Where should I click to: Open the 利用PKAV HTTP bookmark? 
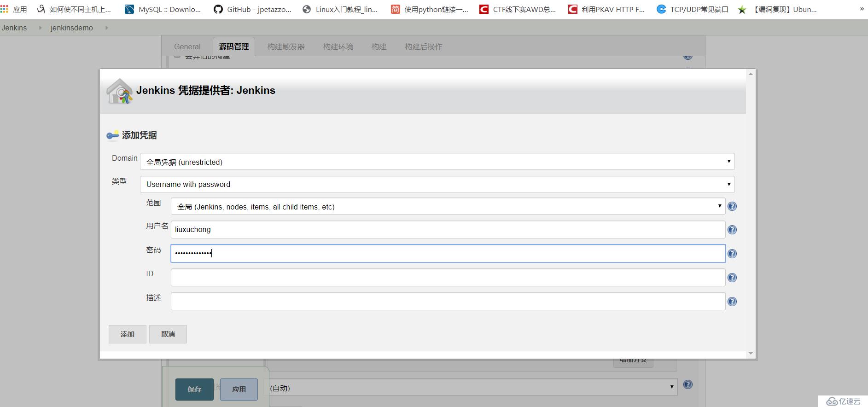(606, 9)
